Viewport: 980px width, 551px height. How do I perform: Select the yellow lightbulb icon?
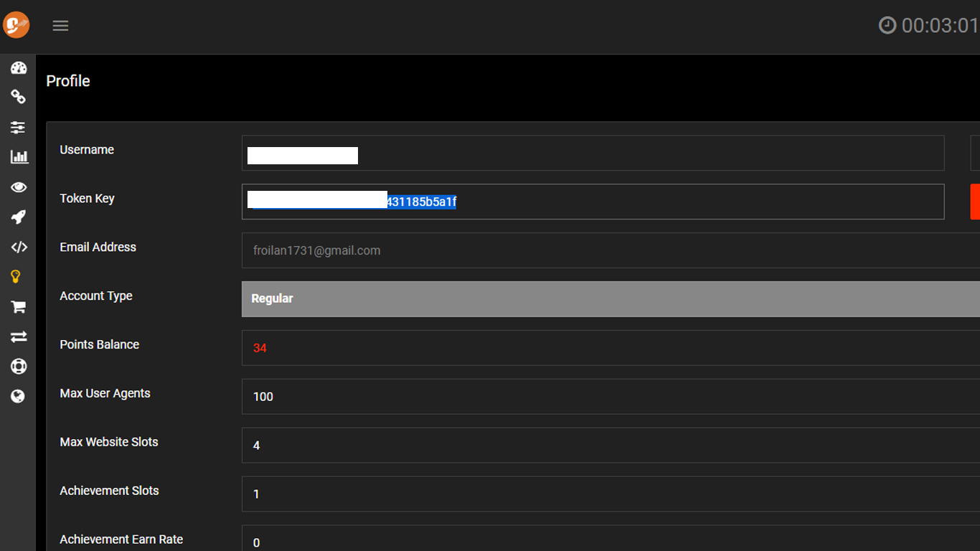[15, 276]
